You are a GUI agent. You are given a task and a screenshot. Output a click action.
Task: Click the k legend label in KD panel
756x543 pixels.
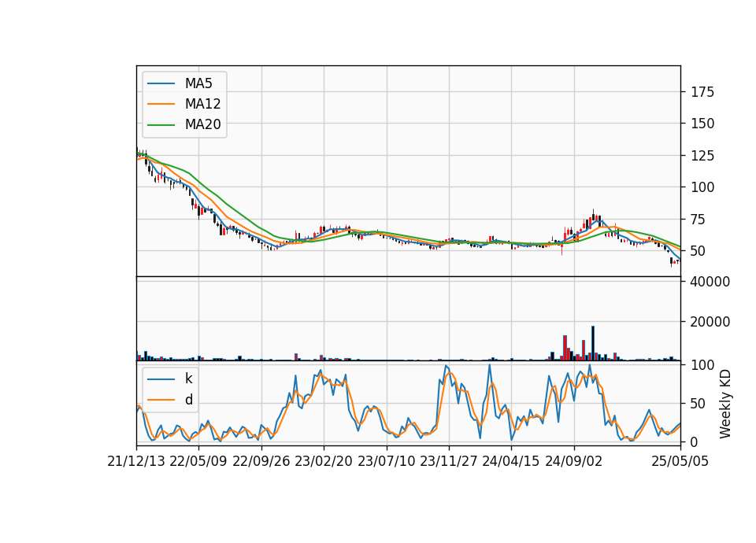pos(188,379)
